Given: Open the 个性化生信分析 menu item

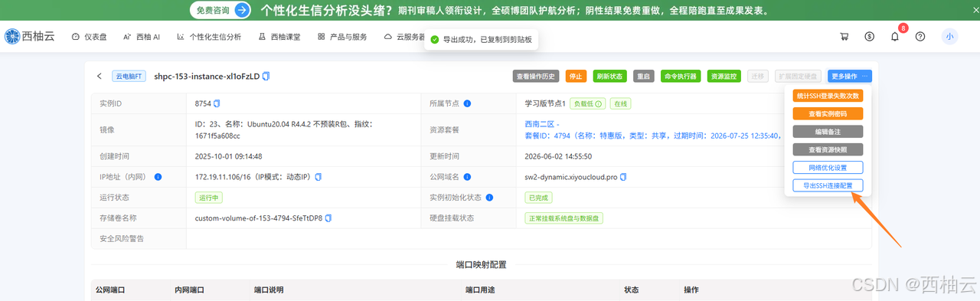Looking at the screenshot, I should pyautogui.click(x=209, y=36).
